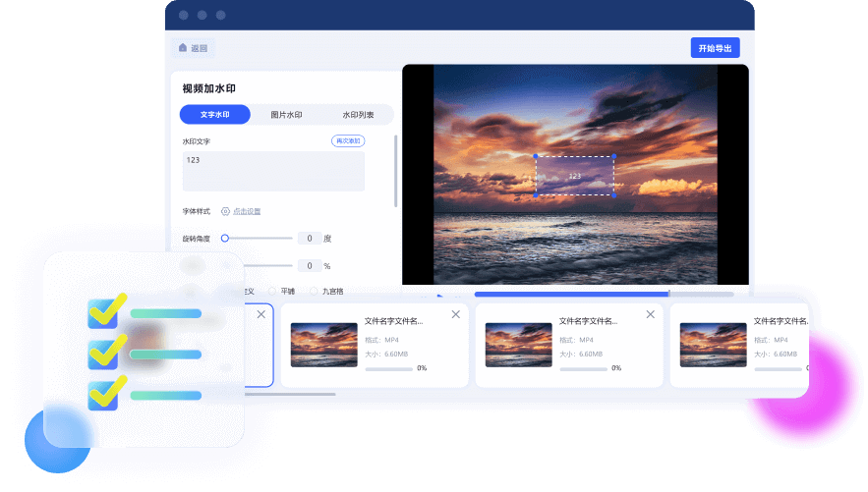Click the file list horizontal scrollbar
The image size is (868, 492).
tap(290, 394)
